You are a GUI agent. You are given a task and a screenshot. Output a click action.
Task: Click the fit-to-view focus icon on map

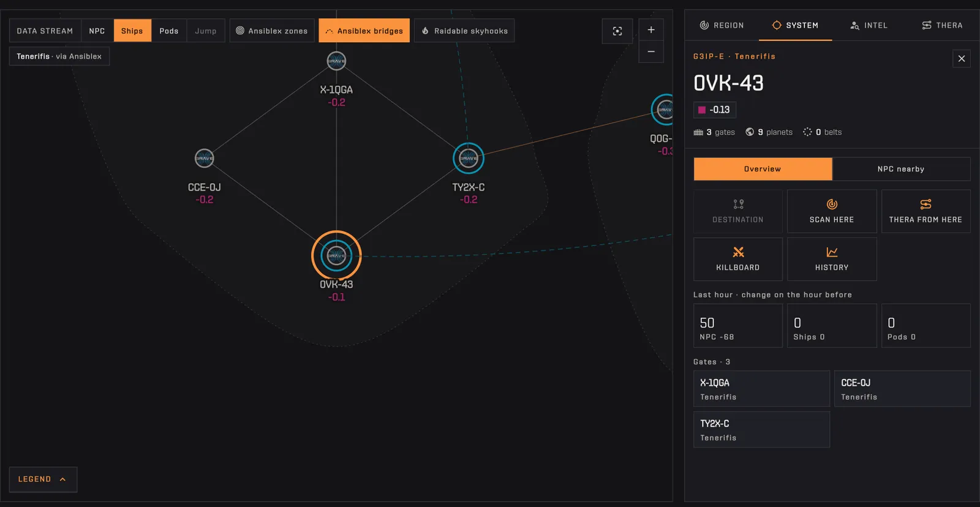click(x=617, y=31)
